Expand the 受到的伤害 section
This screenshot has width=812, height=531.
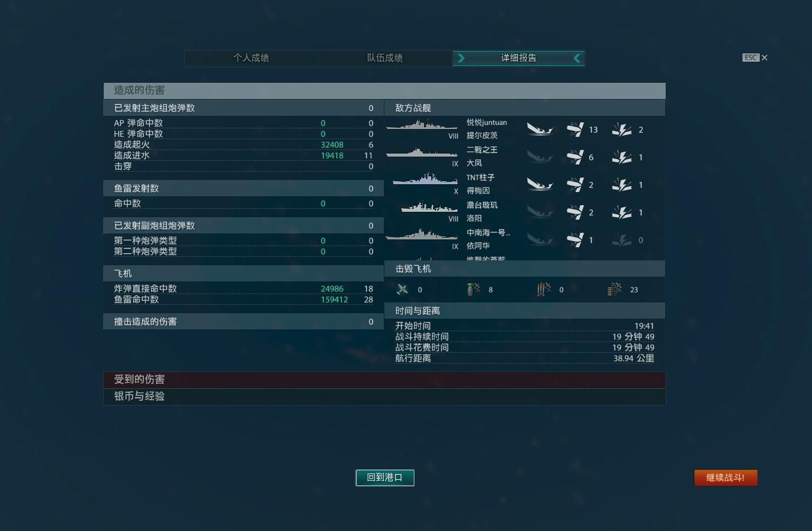(384, 380)
